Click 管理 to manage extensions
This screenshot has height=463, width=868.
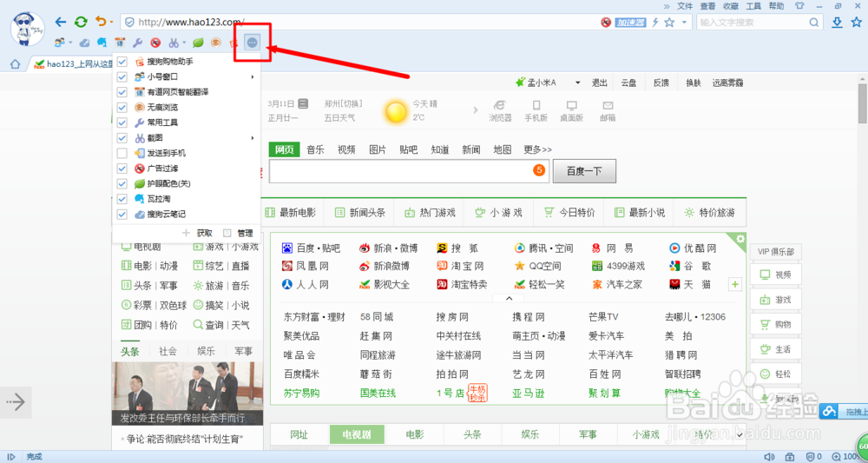click(245, 233)
